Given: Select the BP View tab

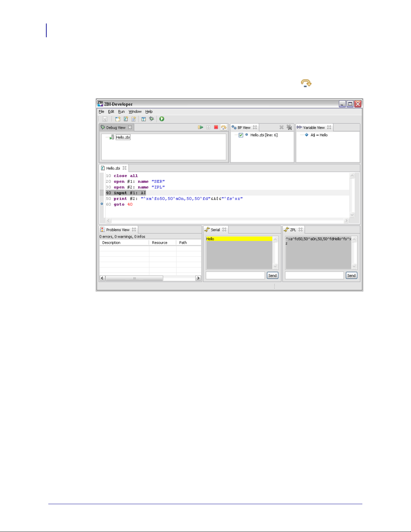Looking at the screenshot, I should click(244, 128).
